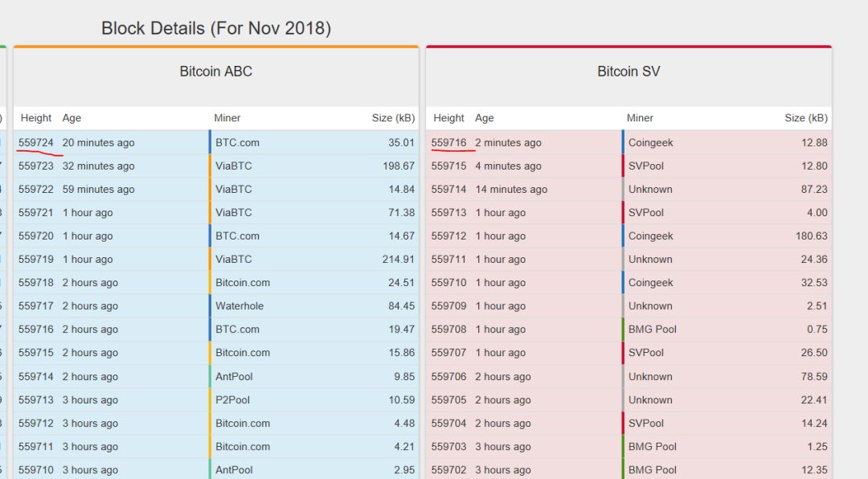The image size is (868, 479).
Task: Click size value 78.59
Action: tap(814, 377)
